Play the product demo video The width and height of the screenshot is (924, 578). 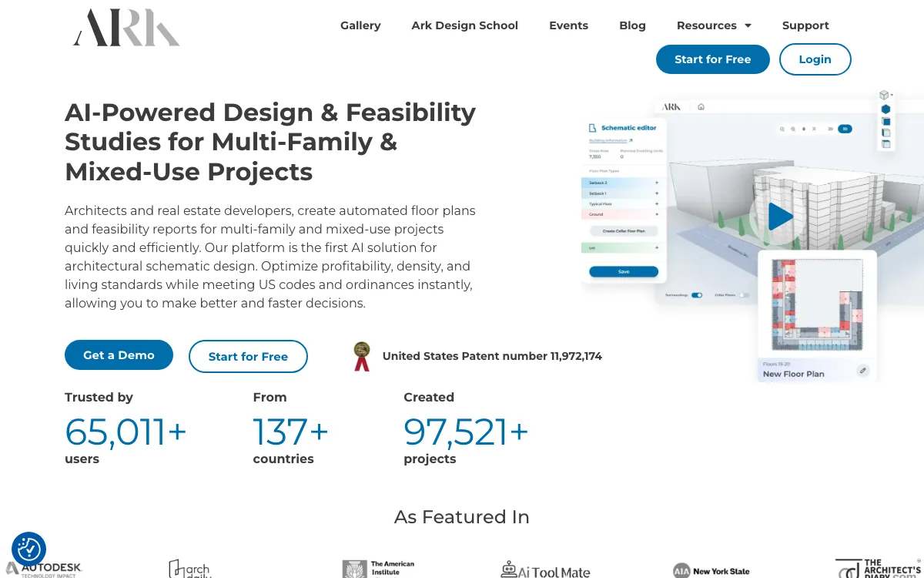point(779,217)
